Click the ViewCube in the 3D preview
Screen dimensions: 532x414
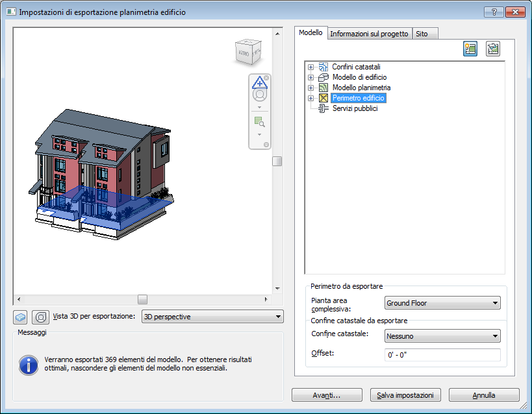click(248, 52)
